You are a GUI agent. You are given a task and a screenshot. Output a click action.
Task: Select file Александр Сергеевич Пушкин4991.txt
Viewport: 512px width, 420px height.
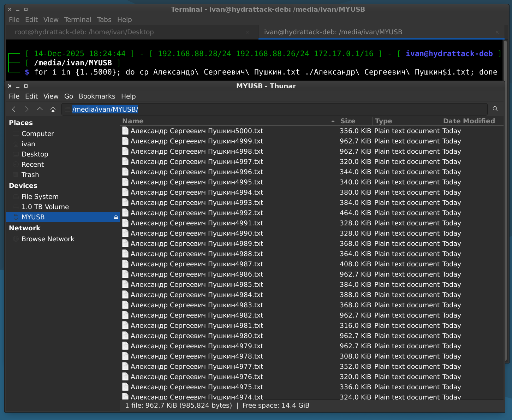197,223
